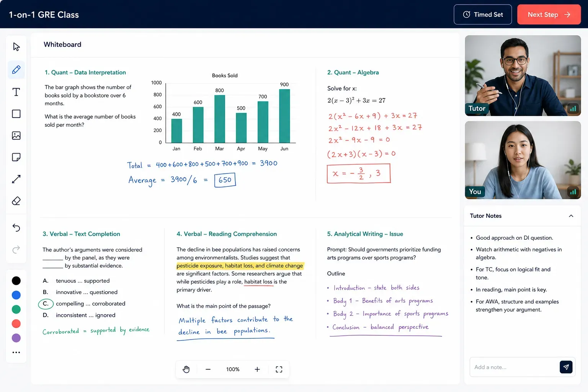This screenshot has width=588, height=392.
Task: Open the Tutor video thumbnail
Action: [523, 76]
